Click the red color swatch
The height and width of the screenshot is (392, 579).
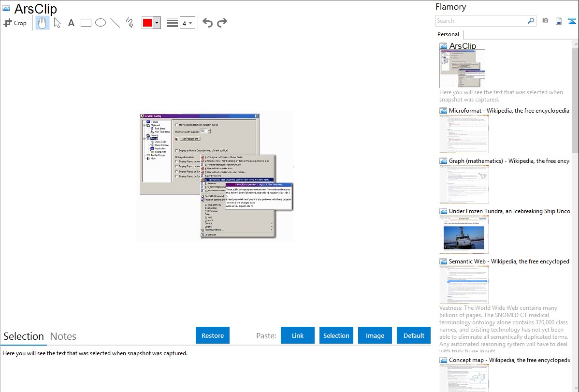tap(147, 23)
